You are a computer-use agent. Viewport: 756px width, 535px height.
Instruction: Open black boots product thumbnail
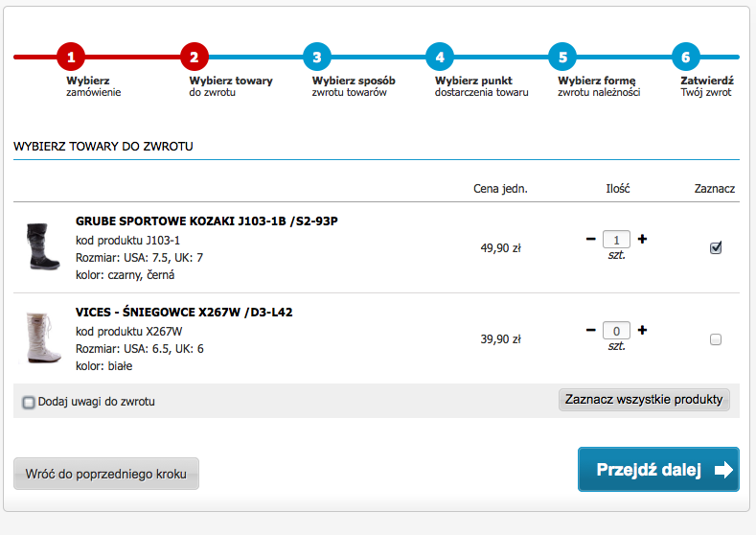42,246
